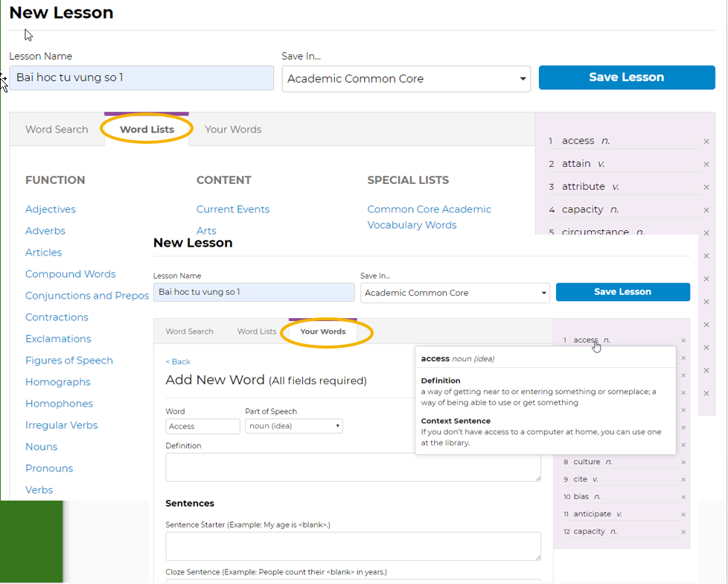Expand the Save In dropdown beside Bai hoc field
This screenshot has height=584, width=728.
(406, 79)
